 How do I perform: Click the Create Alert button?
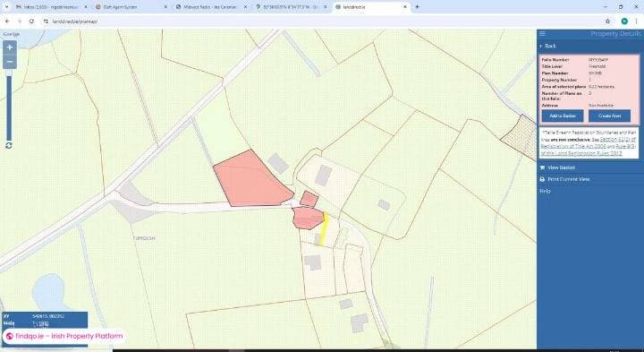(609, 116)
